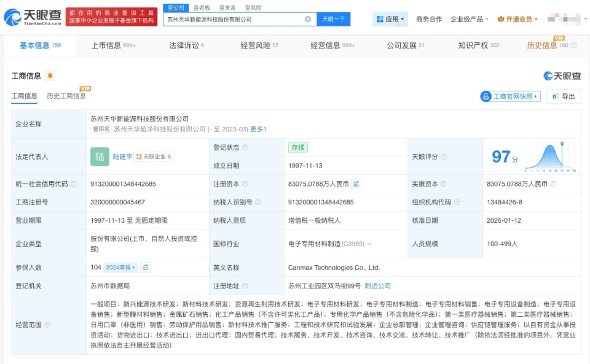Screen dimensions: 590x364
Task: Click the Tianyancha logo in the header
Action: click(33, 17)
